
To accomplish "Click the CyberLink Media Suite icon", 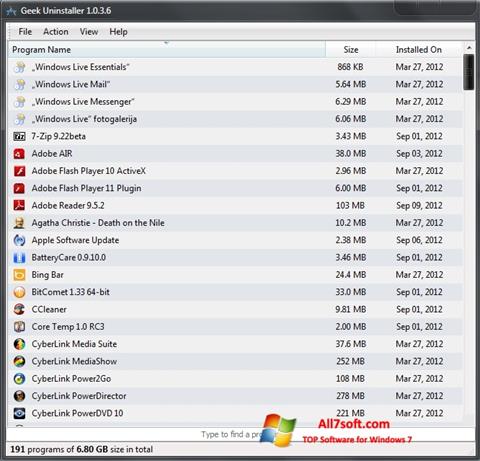I will 19,344.
